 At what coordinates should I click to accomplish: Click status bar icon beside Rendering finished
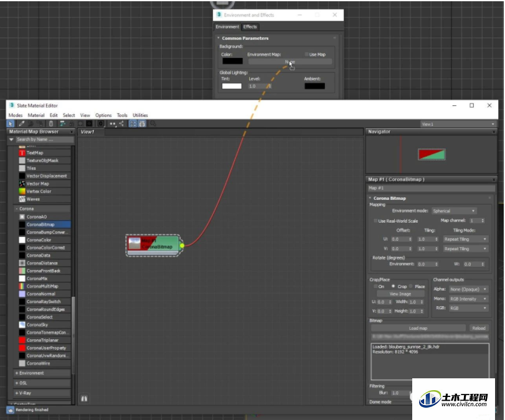pyautogui.click(x=11, y=410)
